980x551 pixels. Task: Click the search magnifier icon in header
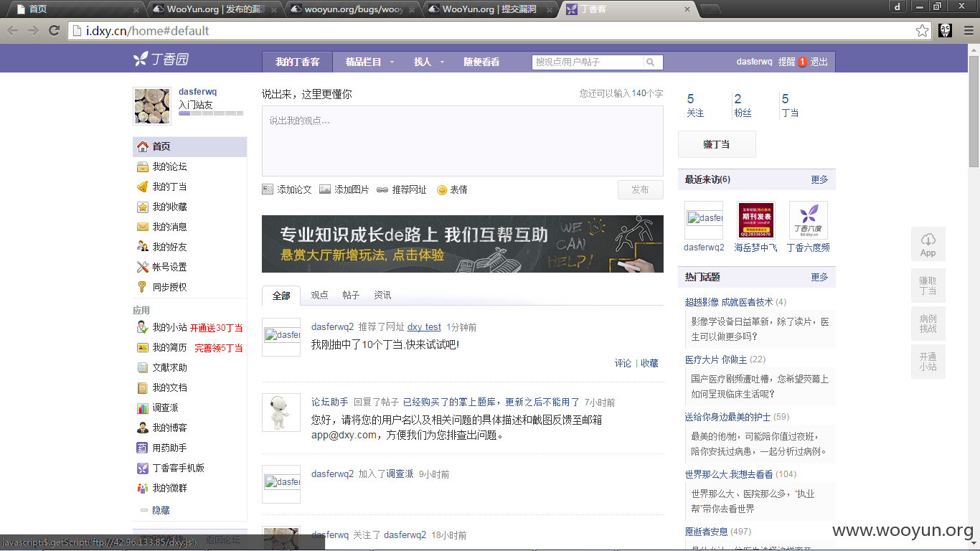(651, 62)
